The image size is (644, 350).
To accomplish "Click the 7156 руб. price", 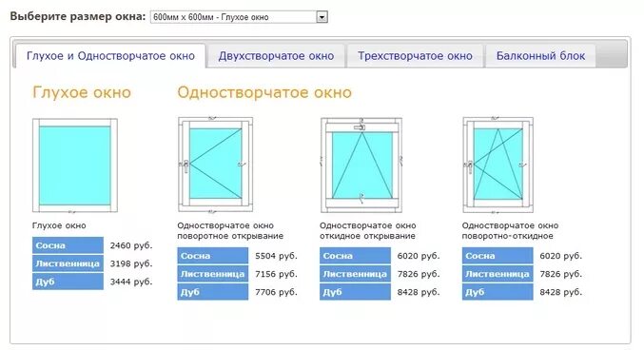I will pos(276,274).
